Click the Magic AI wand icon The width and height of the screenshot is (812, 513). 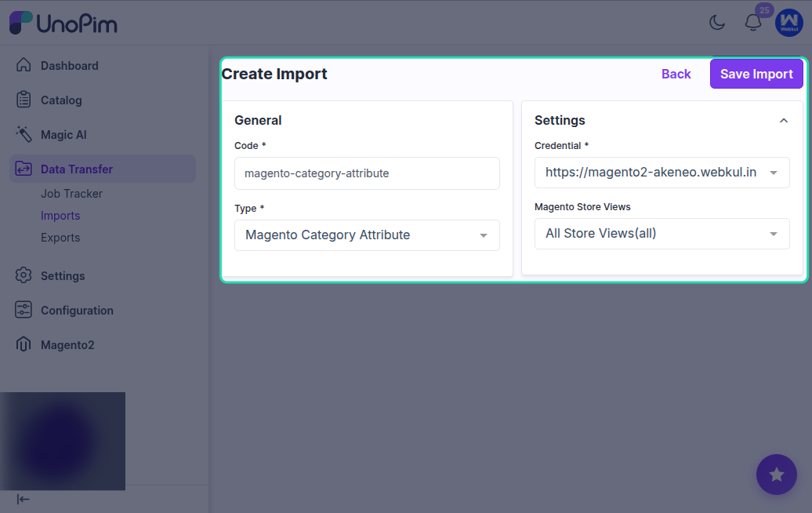[x=24, y=134]
